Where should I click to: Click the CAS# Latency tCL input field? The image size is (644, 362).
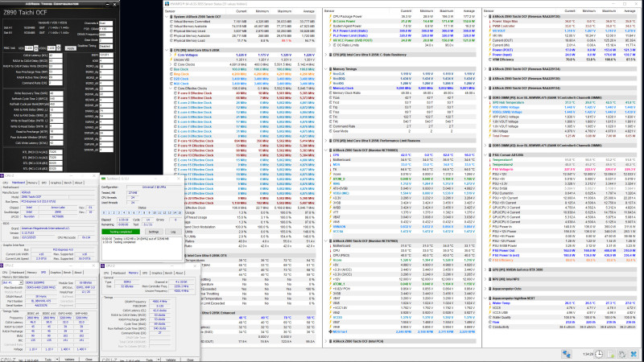(x=56, y=56)
